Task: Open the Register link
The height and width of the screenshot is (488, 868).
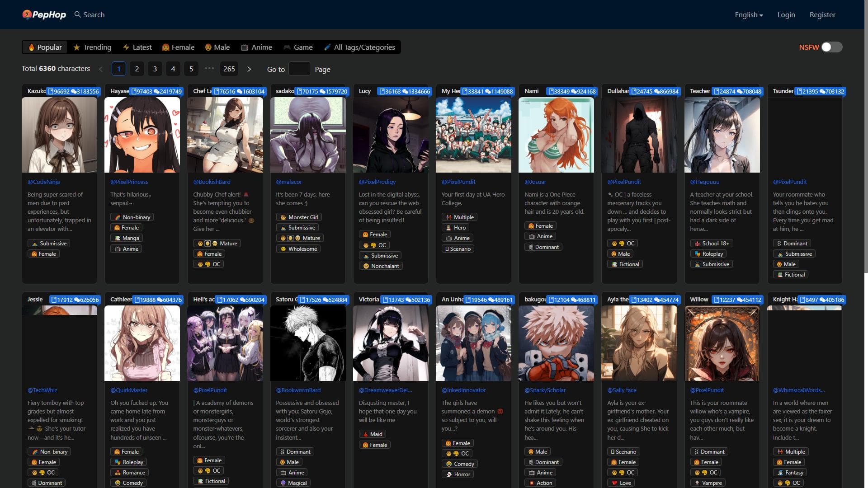Action: coord(822,14)
